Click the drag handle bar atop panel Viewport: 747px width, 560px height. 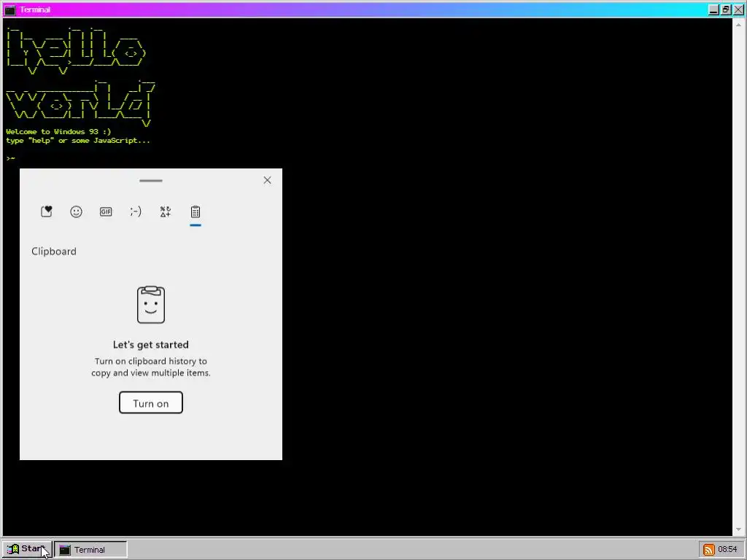pyautogui.click(x=151, y=181)
